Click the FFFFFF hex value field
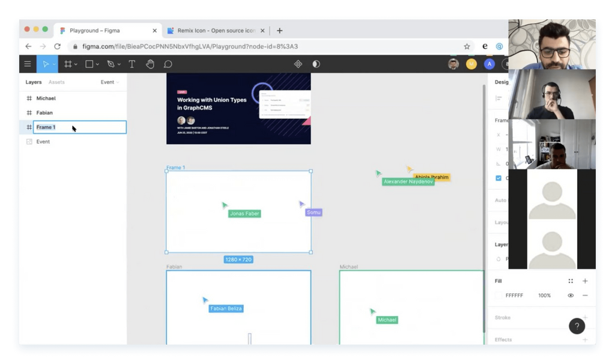 [514, 296]
